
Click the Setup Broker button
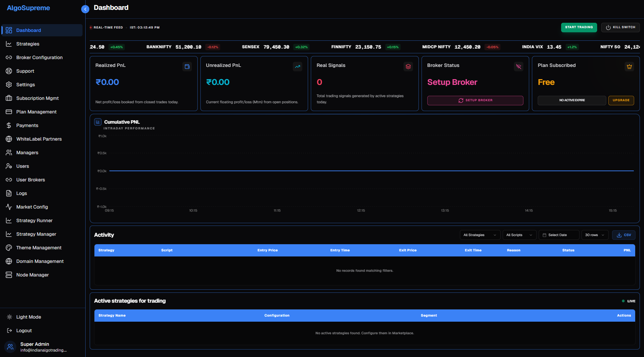[475, 100]
